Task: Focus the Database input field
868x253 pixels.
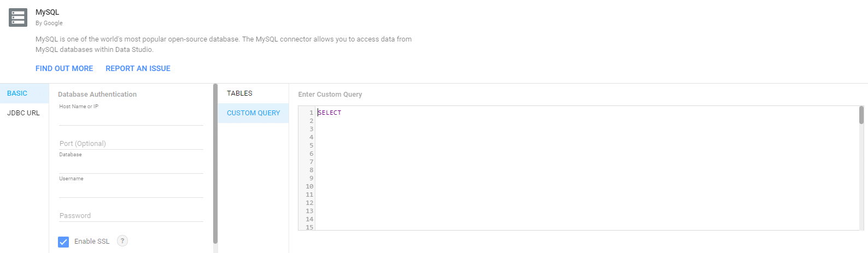Action: 131,167
